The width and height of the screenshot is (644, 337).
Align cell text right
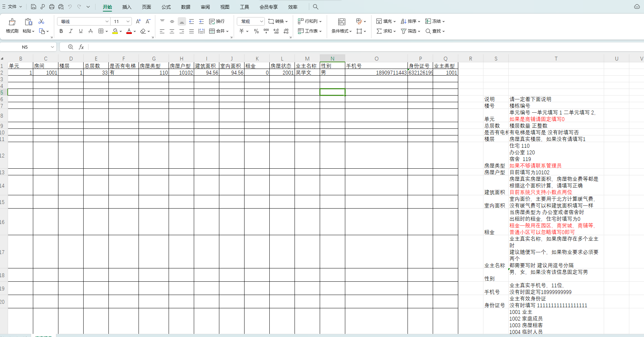pyautogui.click(x=182, y=31)
